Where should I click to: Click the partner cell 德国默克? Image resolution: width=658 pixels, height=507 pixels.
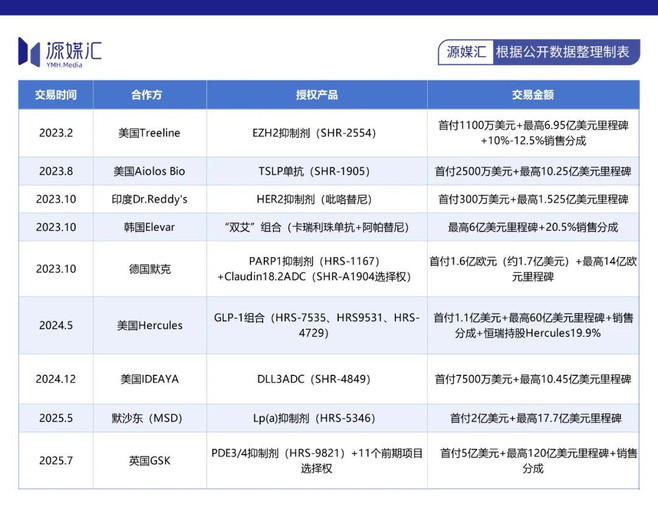click(149, 269)
